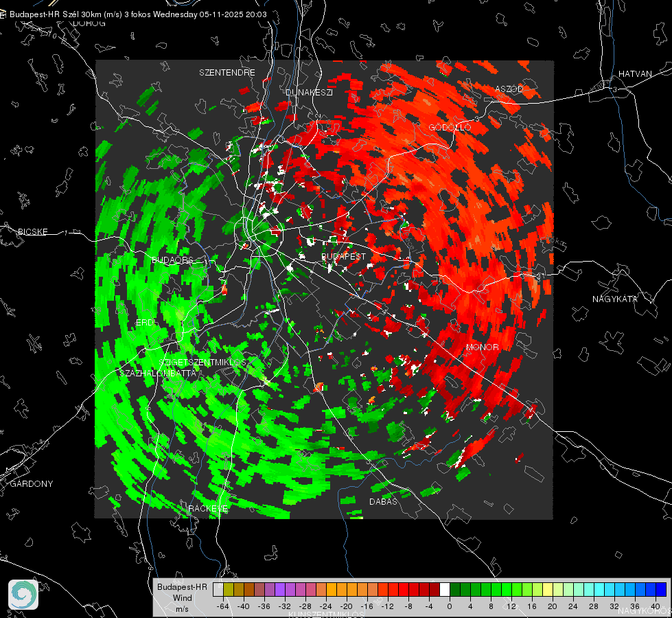Image resolution: width=672 pixels, height=618 pixels.
Task: Select the pale yellow swatch left of 20
Action: coord(548,589)
